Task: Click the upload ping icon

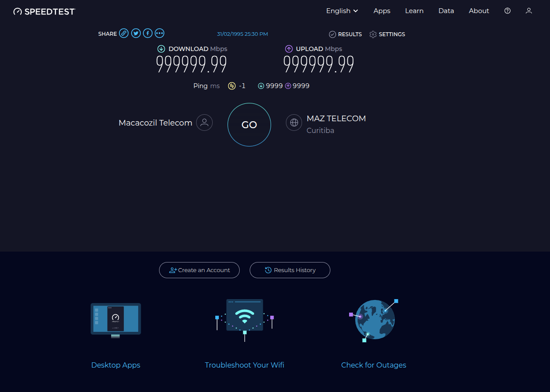Action: (288, 86)
